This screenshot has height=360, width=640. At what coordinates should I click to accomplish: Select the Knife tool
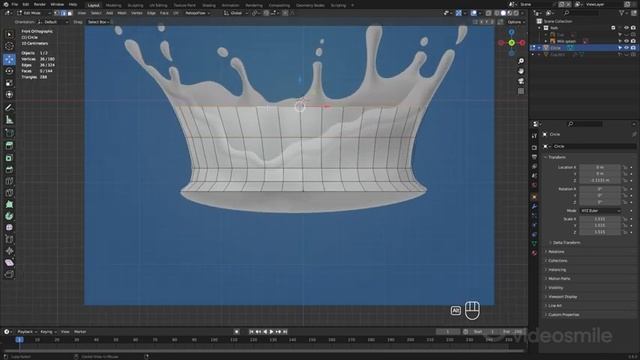coord(9,193)
